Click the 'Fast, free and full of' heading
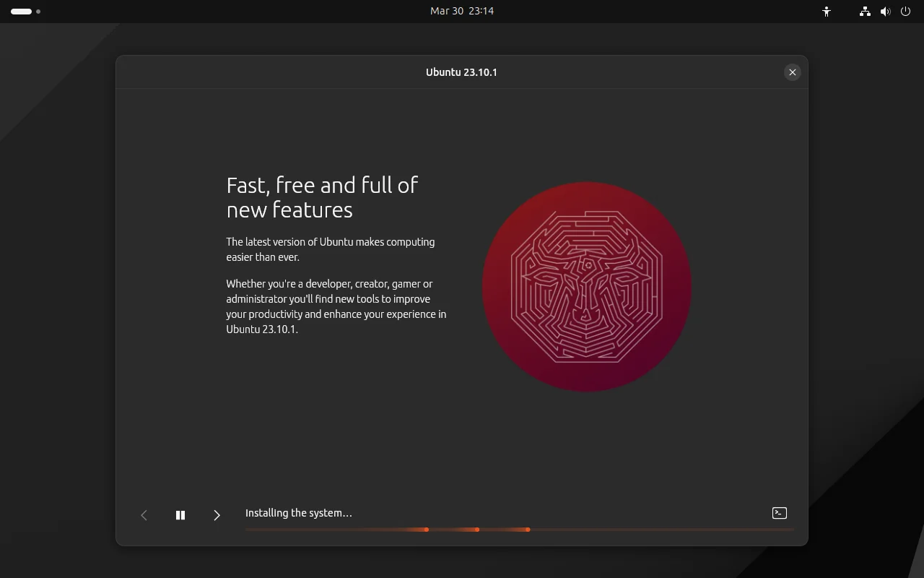The height and width of the screenshot is (578, 924). (322, 186)
